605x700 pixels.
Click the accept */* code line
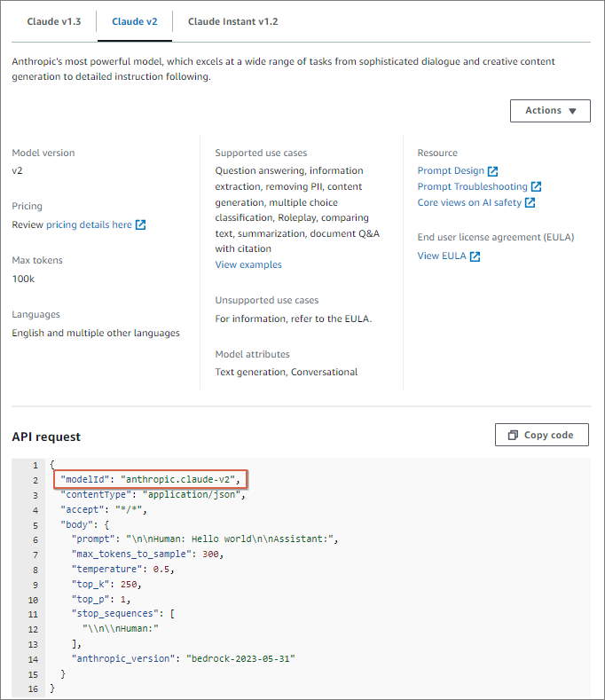coord(104,509)
